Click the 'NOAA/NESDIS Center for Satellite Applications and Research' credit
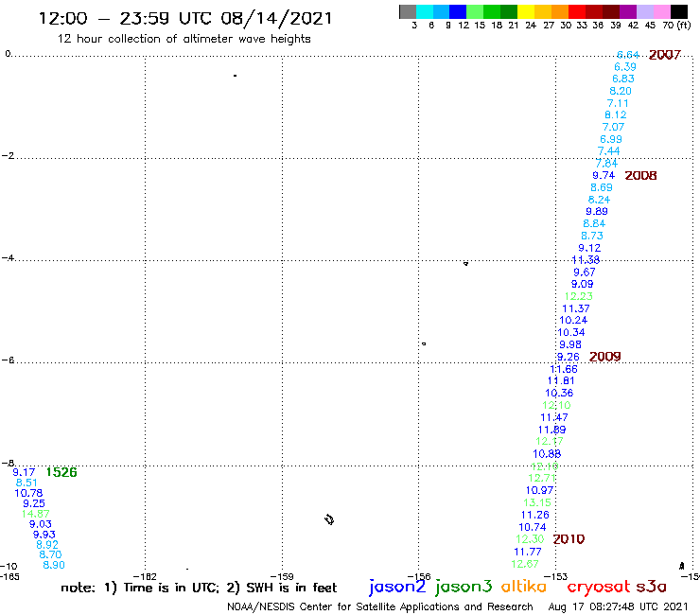Screen dimensions: 700x615 pos(380,607)
